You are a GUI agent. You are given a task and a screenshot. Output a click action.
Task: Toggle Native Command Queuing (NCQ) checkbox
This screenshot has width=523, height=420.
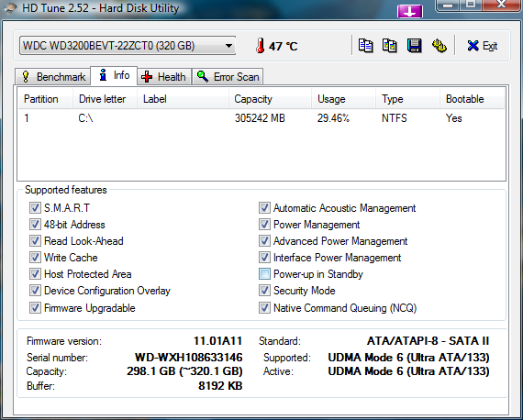click(264, 308)
